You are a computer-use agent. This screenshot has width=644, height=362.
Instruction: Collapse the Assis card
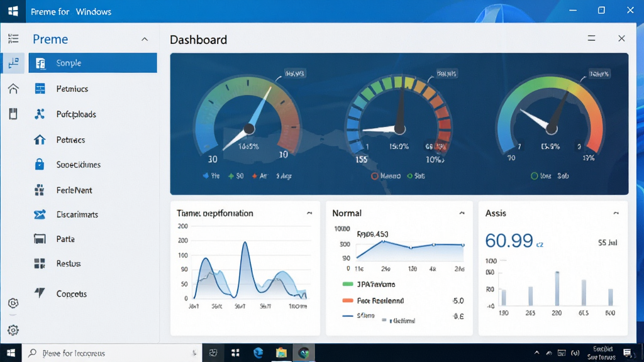pos(616,213)
